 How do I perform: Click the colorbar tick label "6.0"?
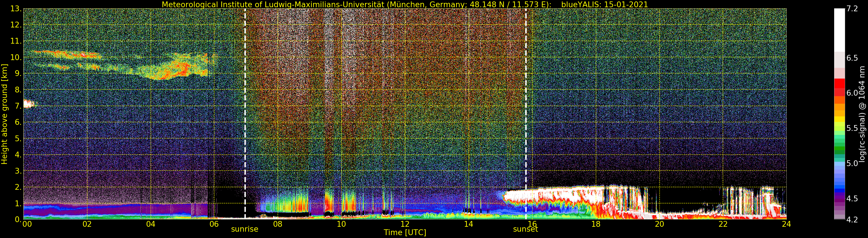click(x=852, y=93)
